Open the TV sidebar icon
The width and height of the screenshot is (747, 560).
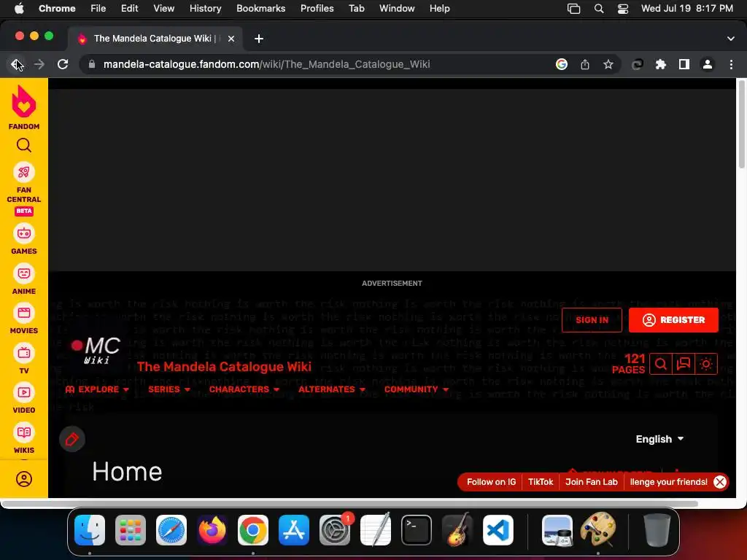click(x=24, y=353)
